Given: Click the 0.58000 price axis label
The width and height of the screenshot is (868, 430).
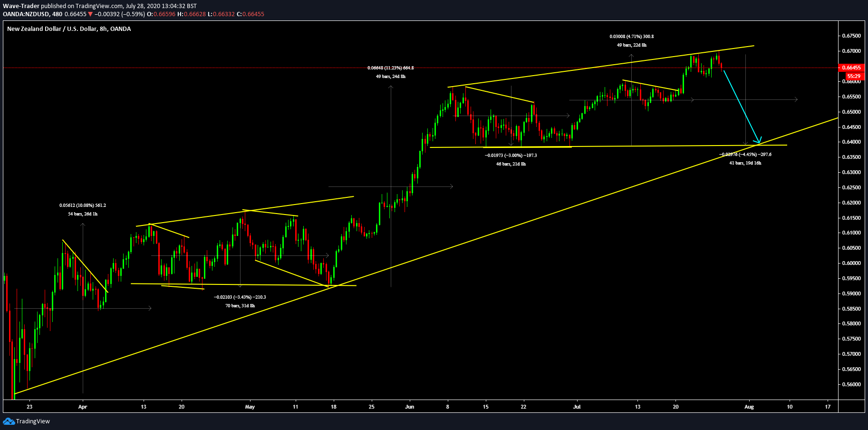Looking at the screenshot, I should [851, 323].
